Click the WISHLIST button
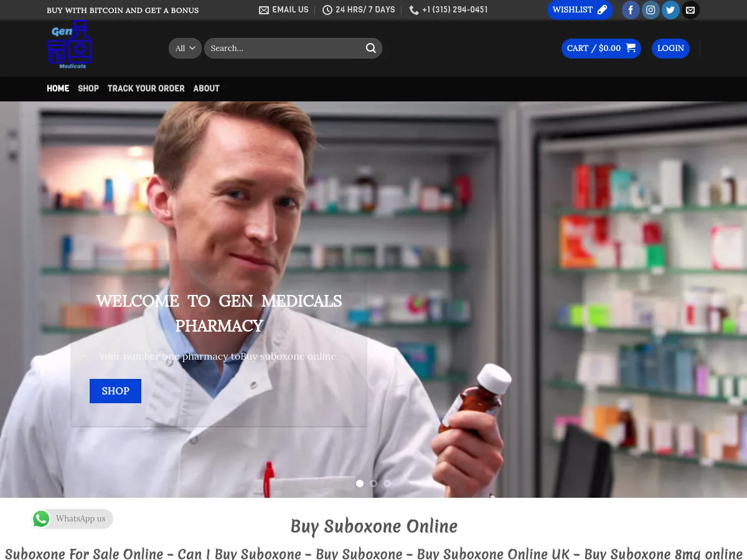Image resolution: width=747 pixels, height=560 pixels. point(580,10)
